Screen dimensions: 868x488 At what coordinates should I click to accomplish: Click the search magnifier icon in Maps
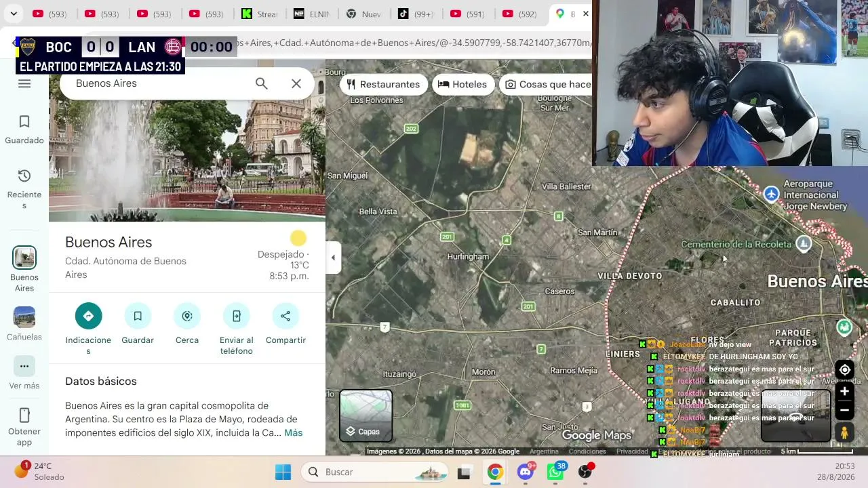(x=262, y=83)
